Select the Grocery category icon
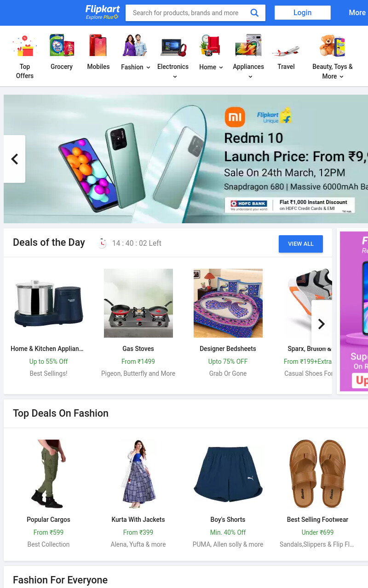The width and height of the screenshot is (368, 588). coord(62,45)
